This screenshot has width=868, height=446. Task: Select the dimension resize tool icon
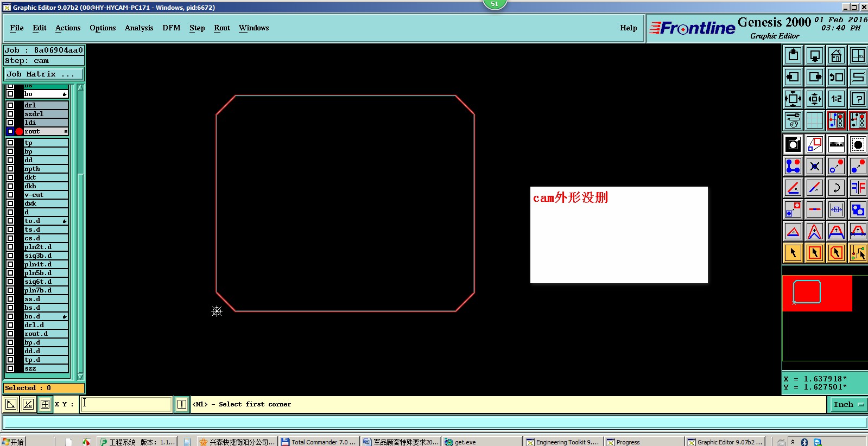(837, 209)
